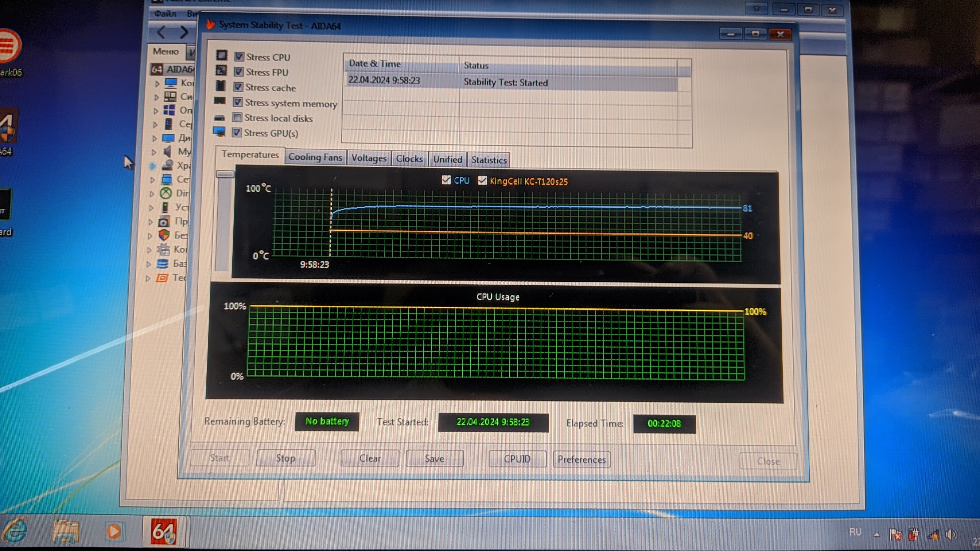Hide the KingCell KC-T120s25 graph line
Image resolution: width=980 pixels, height=551 pixels.
pyautogui.click(x=482, y=180)
